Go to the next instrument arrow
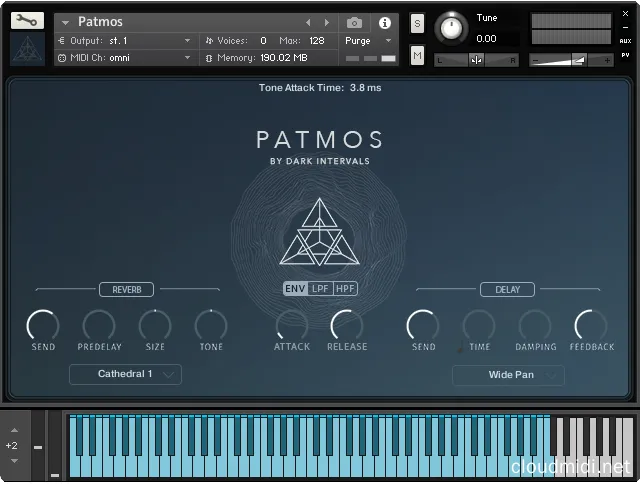This screenshot has height=484, width=641. click(x=325, y=22)
